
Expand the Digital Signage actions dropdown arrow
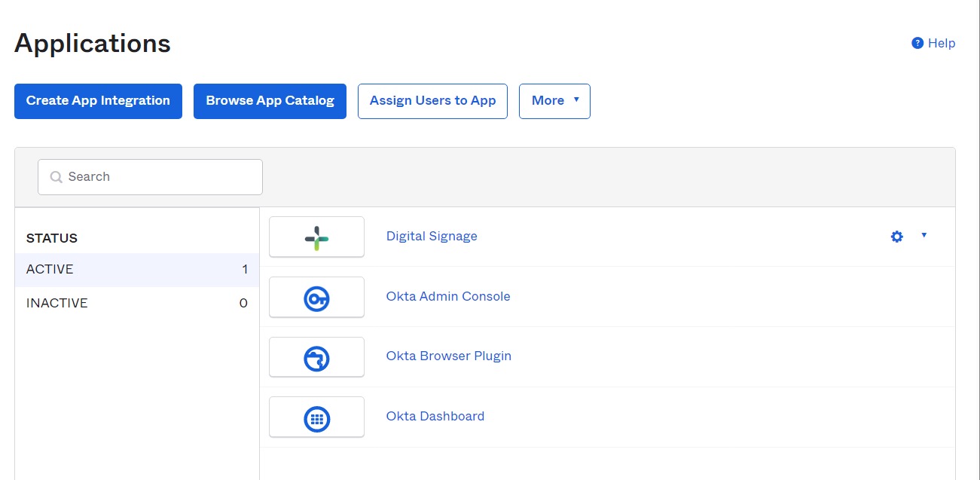tap(924, 235)
